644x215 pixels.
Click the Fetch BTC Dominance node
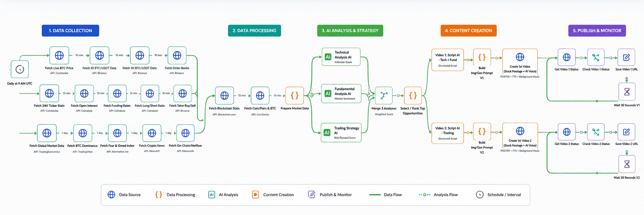83,133
